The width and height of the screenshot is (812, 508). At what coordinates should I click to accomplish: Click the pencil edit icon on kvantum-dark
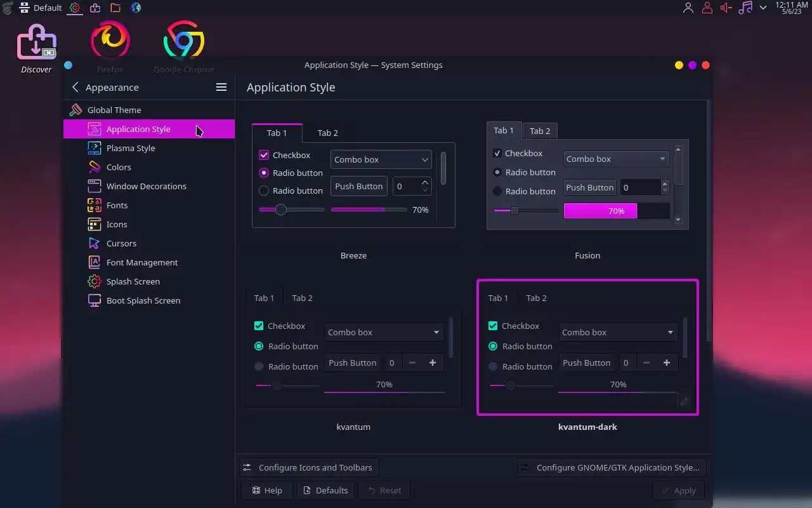click(x=684, y=401)
